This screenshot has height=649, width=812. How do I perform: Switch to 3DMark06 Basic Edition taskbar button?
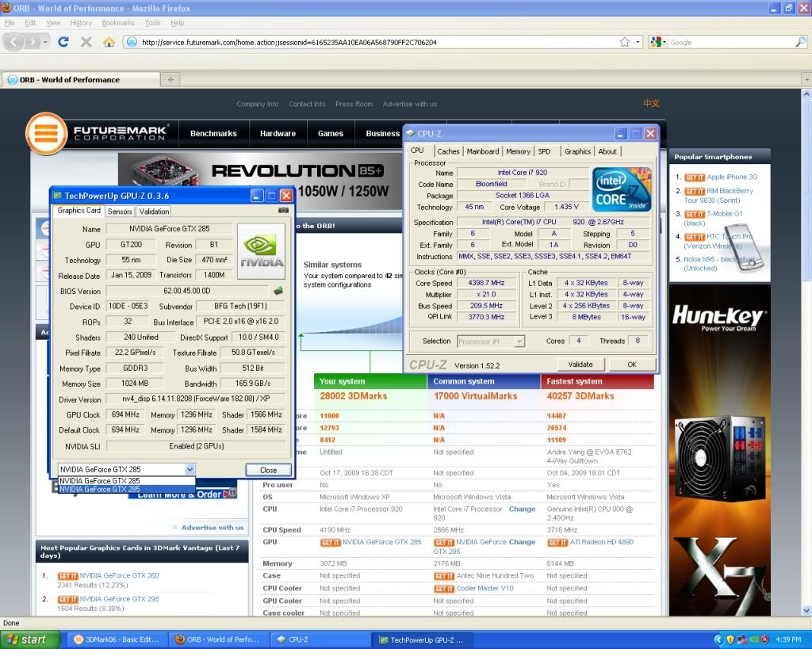pyautogui.click(x=116, y=639)
